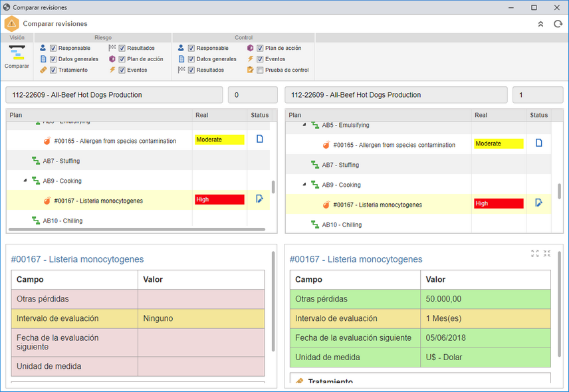Click the refresh icon at top right
Screen dimensions: 569x392
coord(558,24)
